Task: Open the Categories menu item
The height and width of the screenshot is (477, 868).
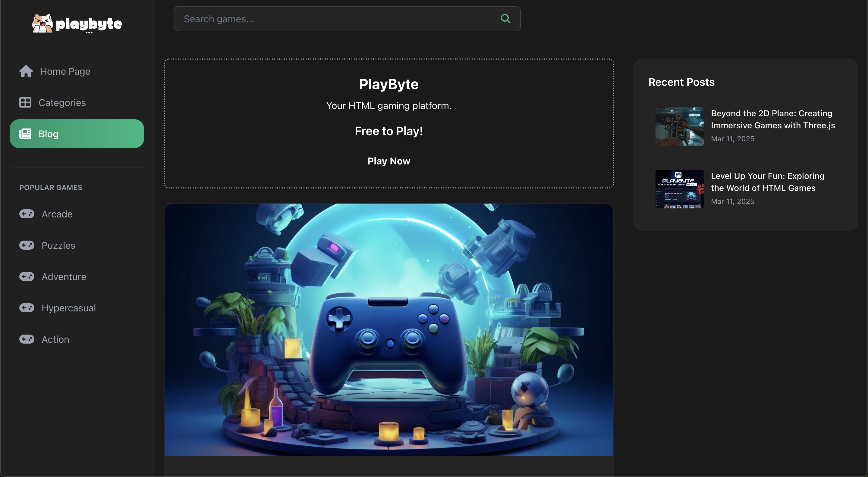Action: pyautogui.click(x=77, y=102)
